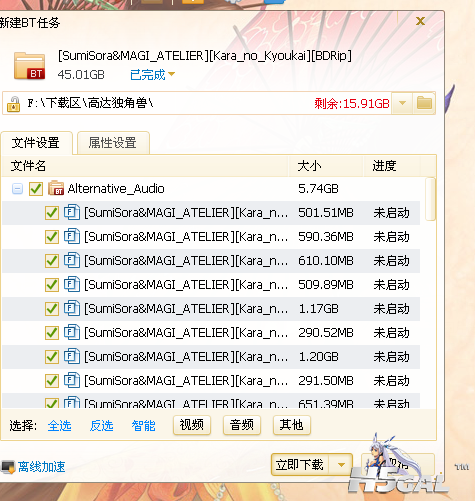The height and width of the screenshot is (501, 475).
Task: Click the 智能 smart selection link
Action: tap(143, 426)
